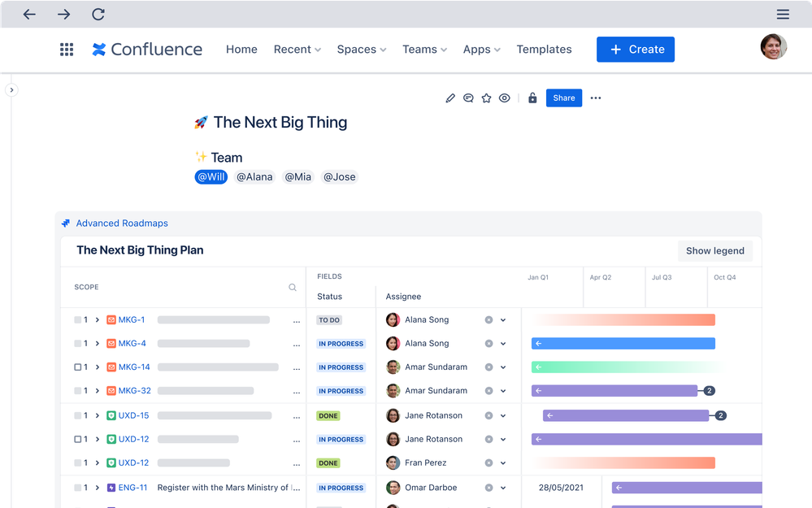Tick the checkbox for ENG-11 row
Screen dimensions: 812x508
pyautogui.click(x=78, y=488)
